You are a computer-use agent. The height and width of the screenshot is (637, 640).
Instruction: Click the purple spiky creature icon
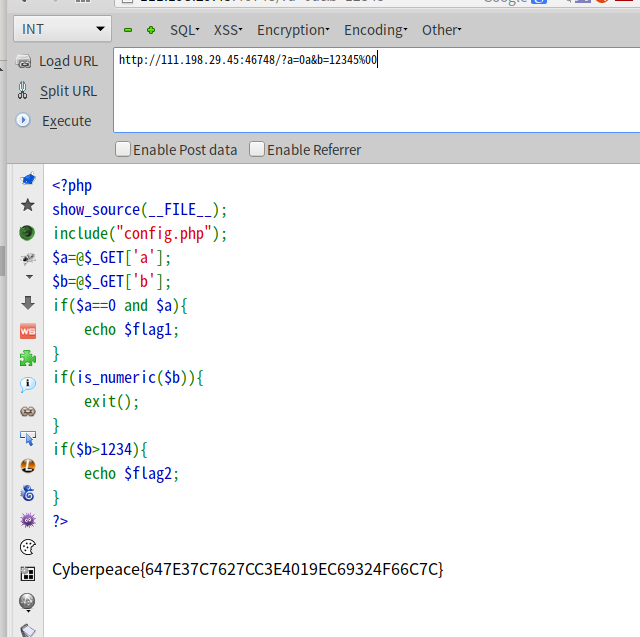point(27,520)
